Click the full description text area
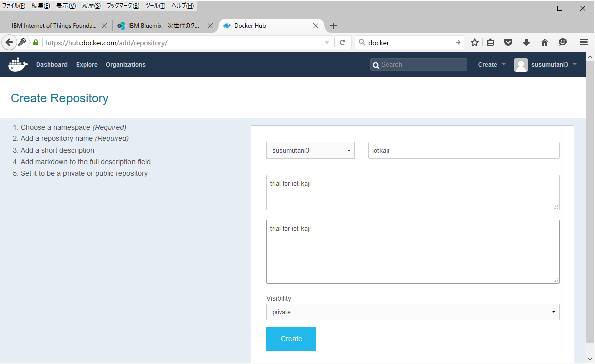 click(413, 252)
